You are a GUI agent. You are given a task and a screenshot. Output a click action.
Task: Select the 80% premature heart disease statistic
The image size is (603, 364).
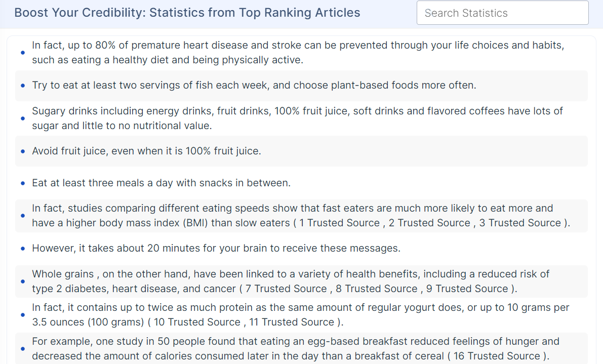298,53
